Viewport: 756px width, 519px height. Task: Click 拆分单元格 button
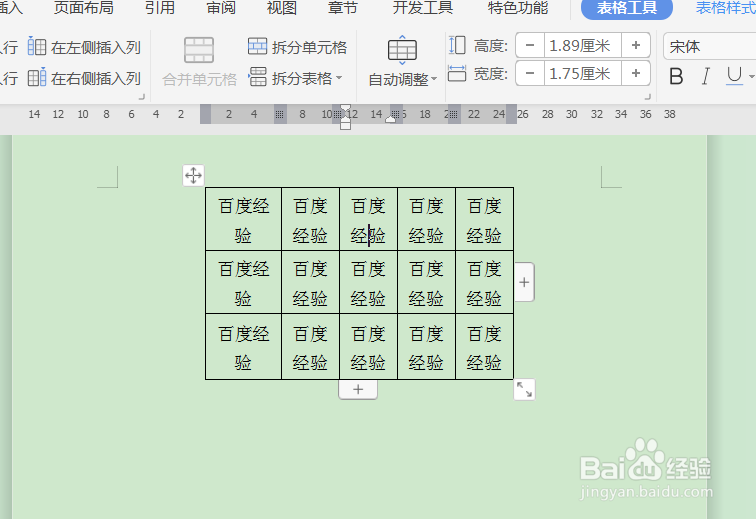297,47
